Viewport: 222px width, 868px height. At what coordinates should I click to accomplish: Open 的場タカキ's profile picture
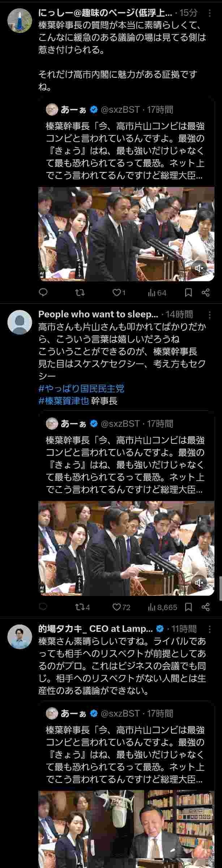tap(20, 637)
